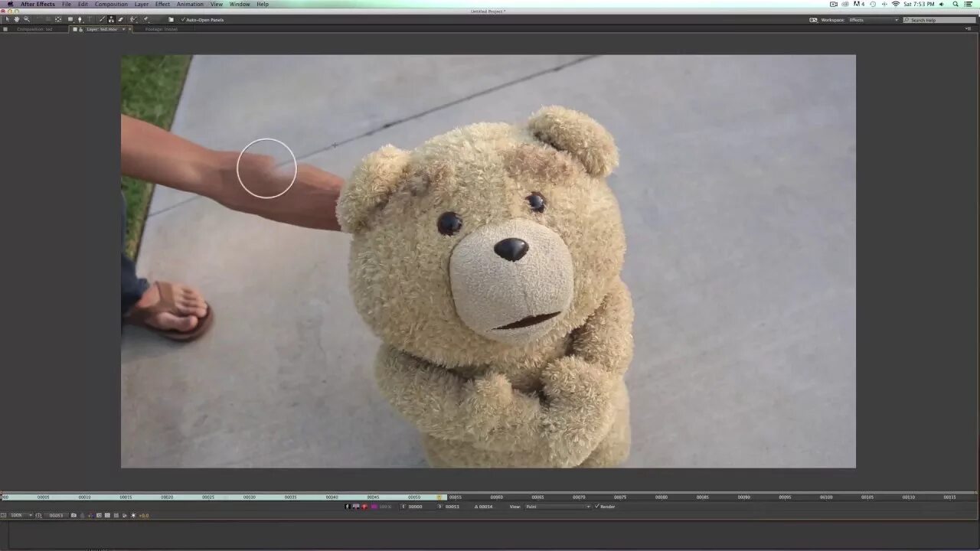
Task: Select the Zoom magnifier tool
Action: 27,19
